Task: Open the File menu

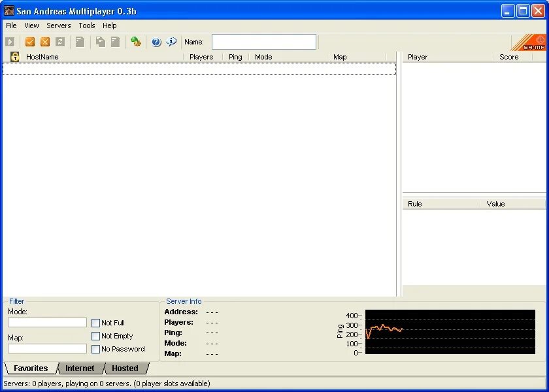Action: (11, 25)
